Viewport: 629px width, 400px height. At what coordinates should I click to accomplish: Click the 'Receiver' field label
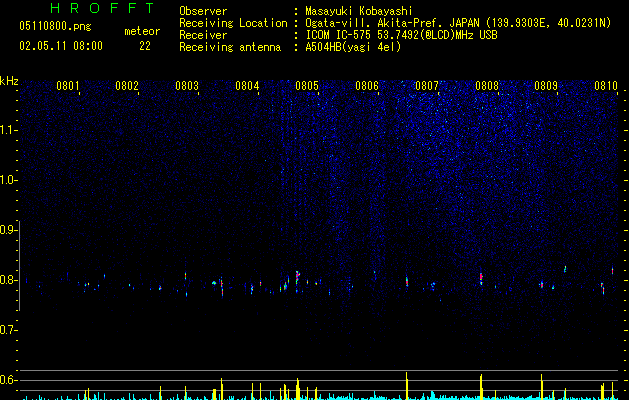[203, 35]
